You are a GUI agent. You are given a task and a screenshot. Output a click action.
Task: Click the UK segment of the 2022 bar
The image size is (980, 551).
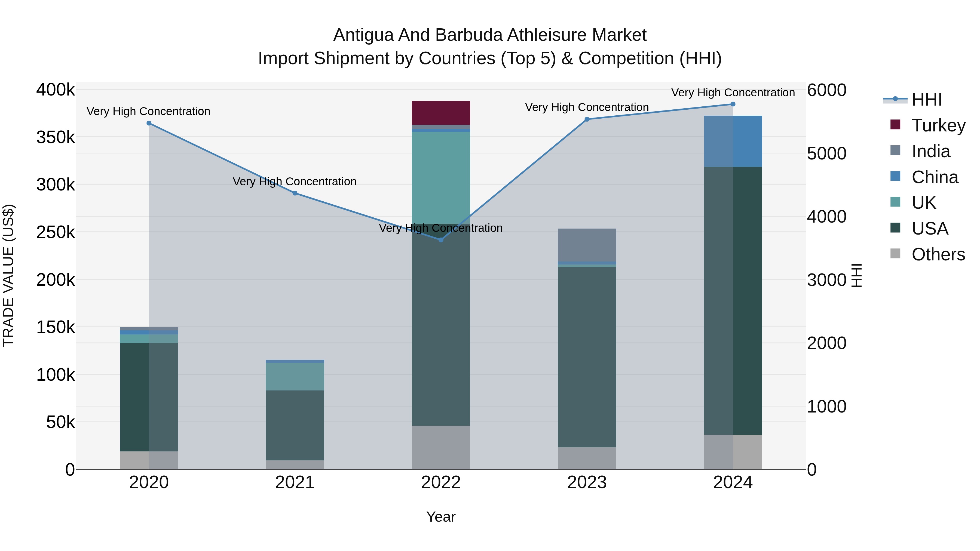[441, 178]
